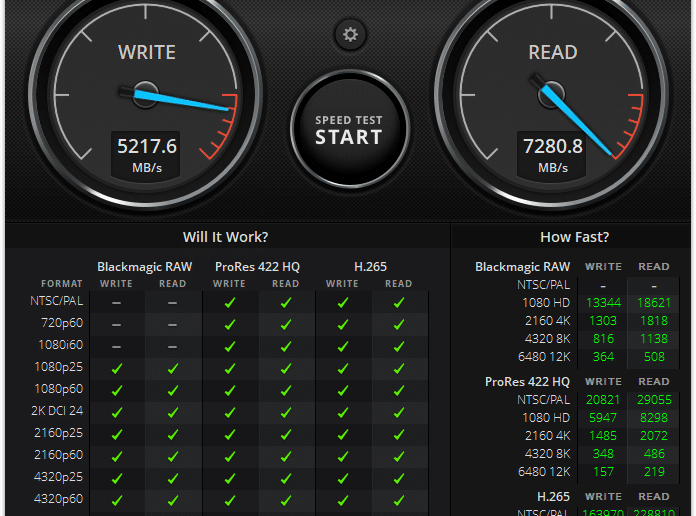Click ProRes 1080 HD read value 8298
Screen dimensions: 696x516
[x=654, y=418]
